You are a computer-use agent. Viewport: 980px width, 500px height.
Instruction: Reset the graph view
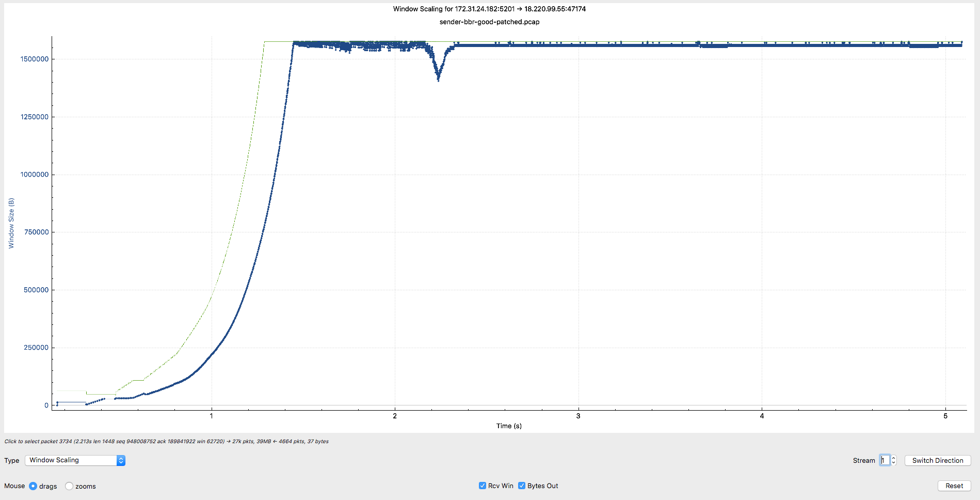[954, 486]
